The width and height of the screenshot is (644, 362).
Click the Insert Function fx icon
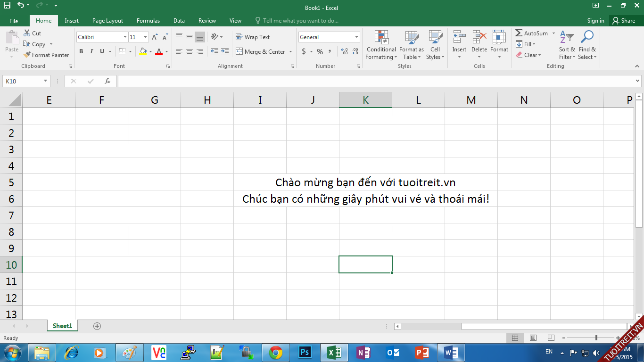point(107,81)
